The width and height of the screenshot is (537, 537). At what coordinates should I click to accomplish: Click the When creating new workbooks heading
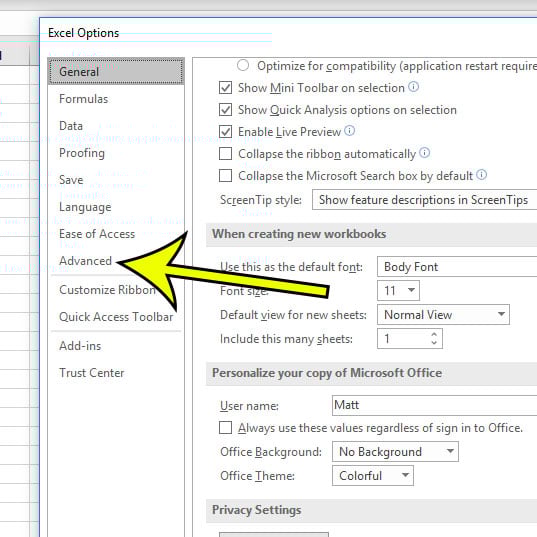tap(299, 234)
